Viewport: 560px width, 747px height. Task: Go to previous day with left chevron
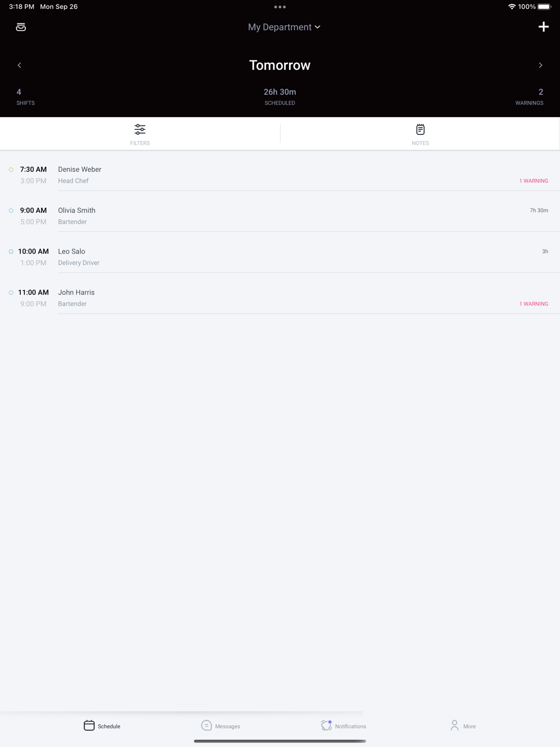[19, 65]
